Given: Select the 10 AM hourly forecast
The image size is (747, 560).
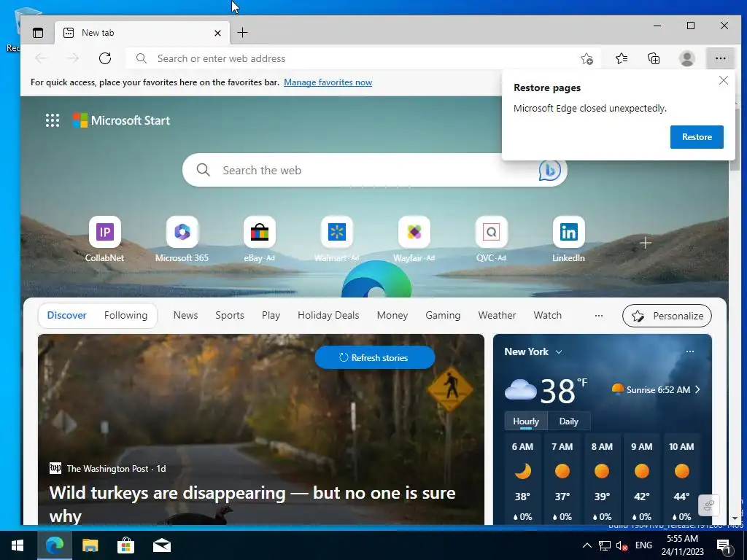Looking at the screenshot, I should click(681, 481).
